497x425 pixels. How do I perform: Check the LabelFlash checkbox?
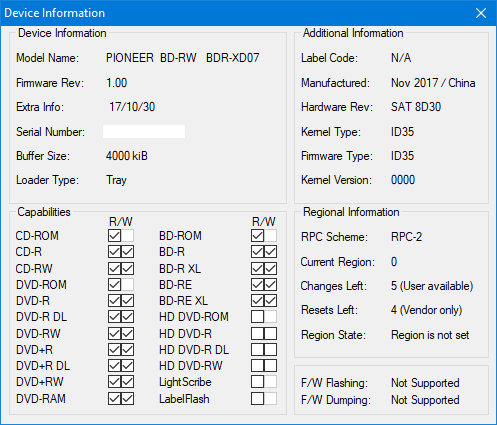pos(257,399)
